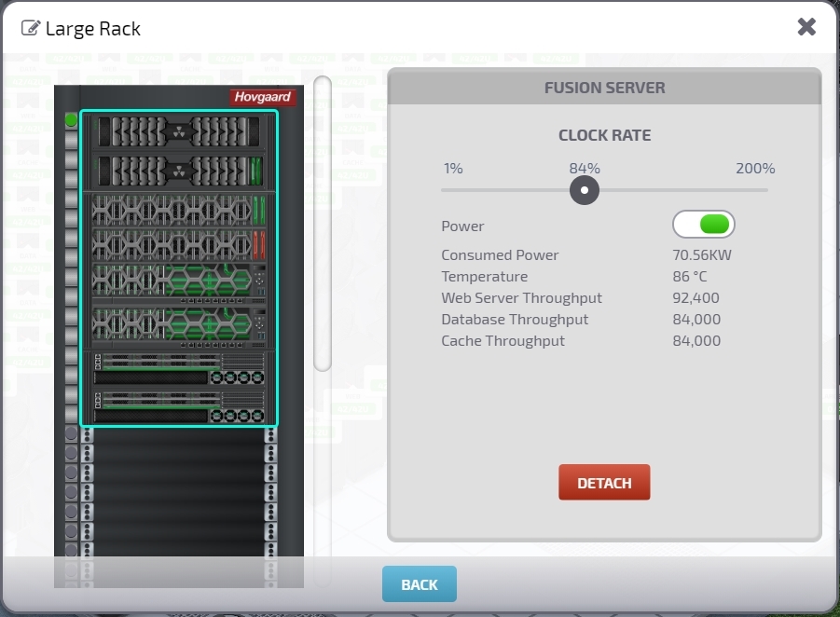Click the rack list scrollbar thumb

coord(323,224)
